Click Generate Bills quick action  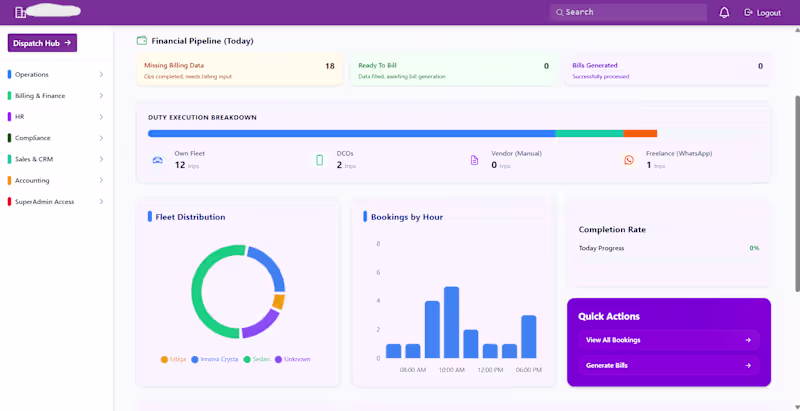pyautogui.click(x=668, y=366)
